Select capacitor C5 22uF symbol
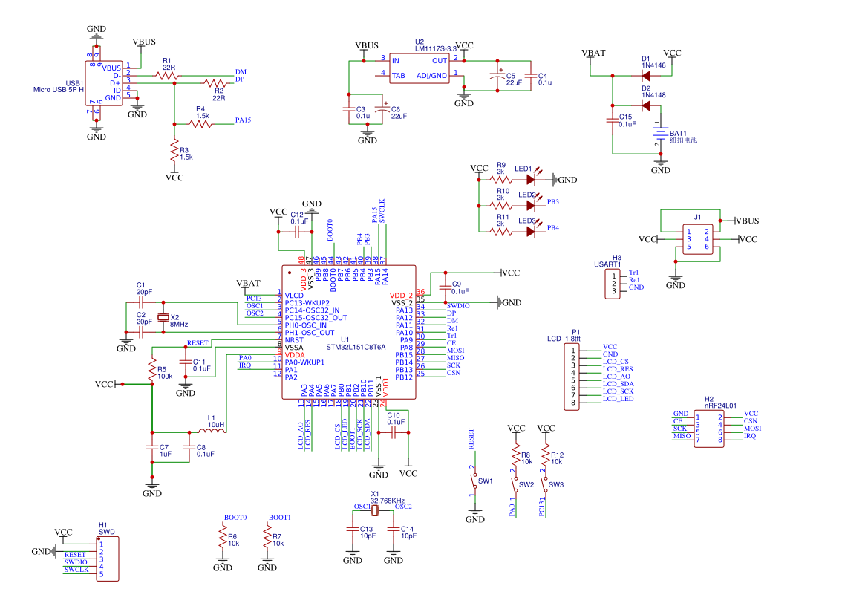This screenshot has height=615, width=868. point(497,76)
